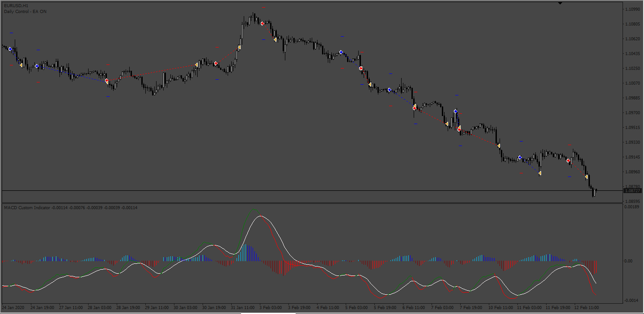Select the blue buy arrow near 11 Feb 03:00
The width and height of the screenshot is (644, 314).
pos(520,157)
